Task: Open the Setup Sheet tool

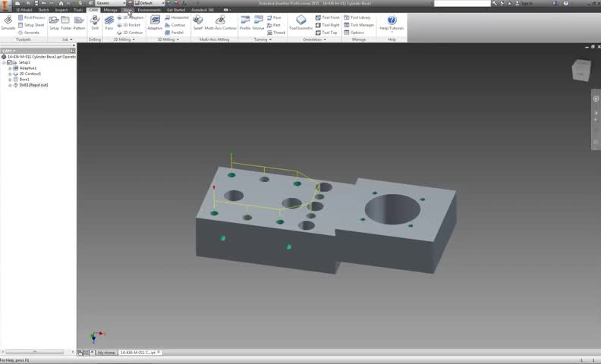Action: coord(31,25)
